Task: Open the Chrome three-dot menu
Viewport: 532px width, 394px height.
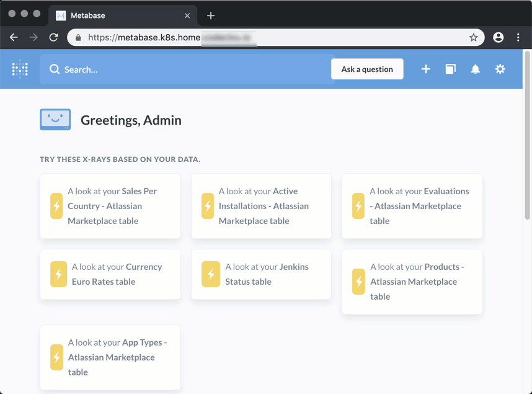Action: tap(518, 37)
